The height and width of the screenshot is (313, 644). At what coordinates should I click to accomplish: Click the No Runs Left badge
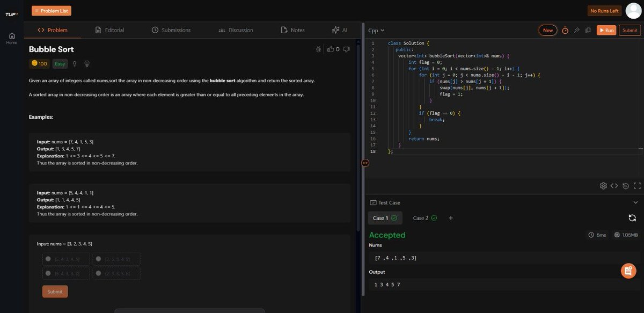(x=604, y=11)
